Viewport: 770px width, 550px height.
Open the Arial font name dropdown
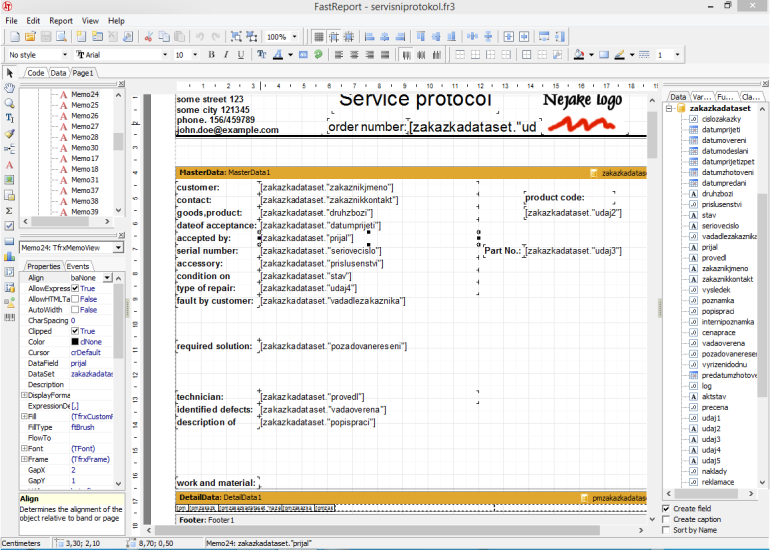tap(165, 55)
